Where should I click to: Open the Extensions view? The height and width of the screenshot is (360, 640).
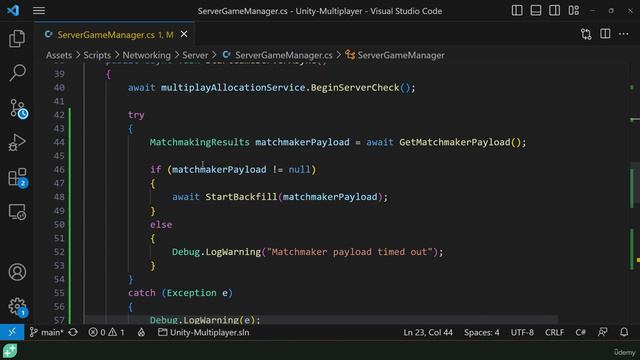[x=18, y=178]
